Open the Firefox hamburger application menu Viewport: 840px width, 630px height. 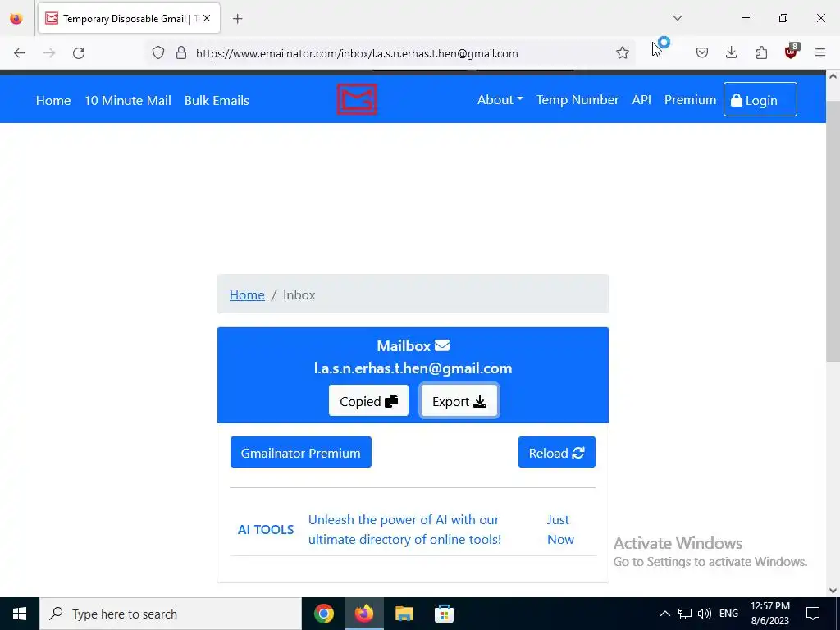tap(820, 53)
